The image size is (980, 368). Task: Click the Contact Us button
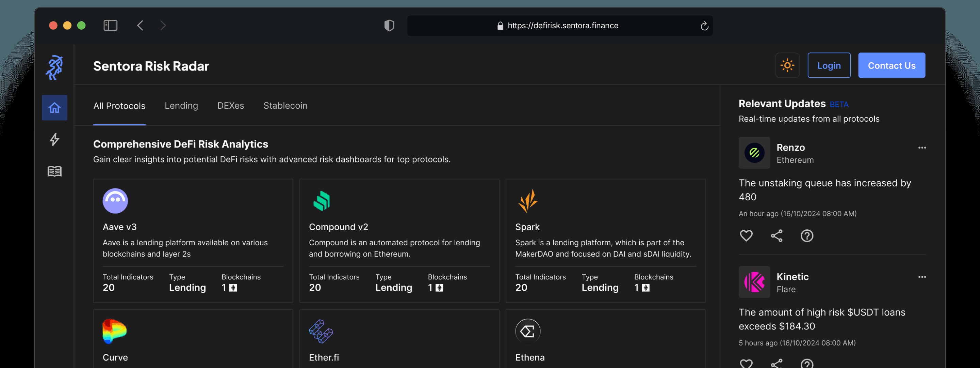[892, 65]
